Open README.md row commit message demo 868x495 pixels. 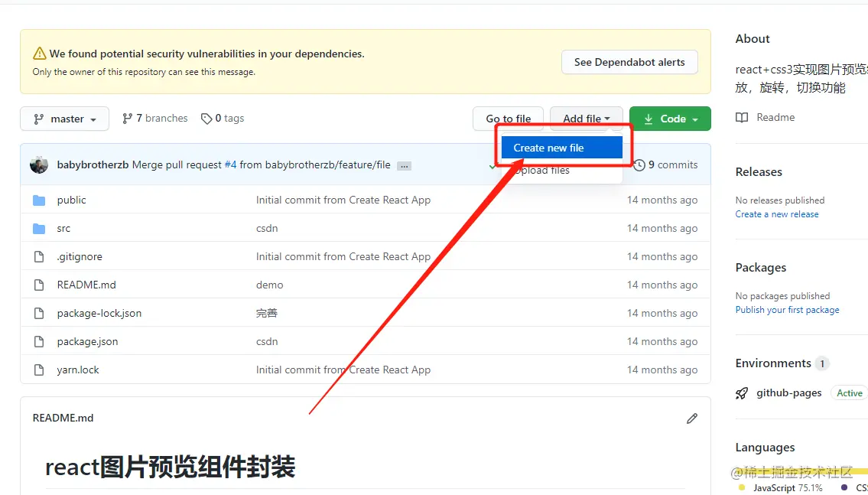270,285
